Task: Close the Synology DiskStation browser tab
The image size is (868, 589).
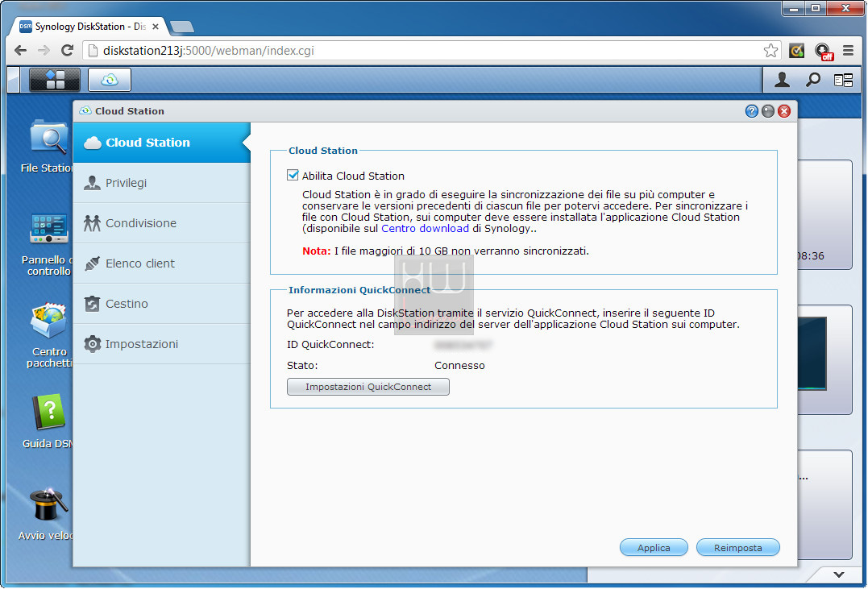Action: pos(156,27)
